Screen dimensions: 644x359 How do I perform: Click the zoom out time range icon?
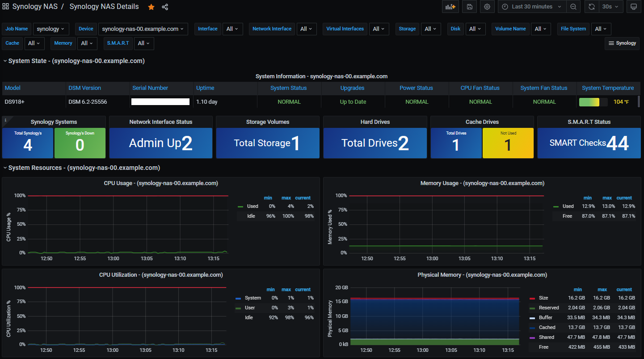[x=573, y=7]
